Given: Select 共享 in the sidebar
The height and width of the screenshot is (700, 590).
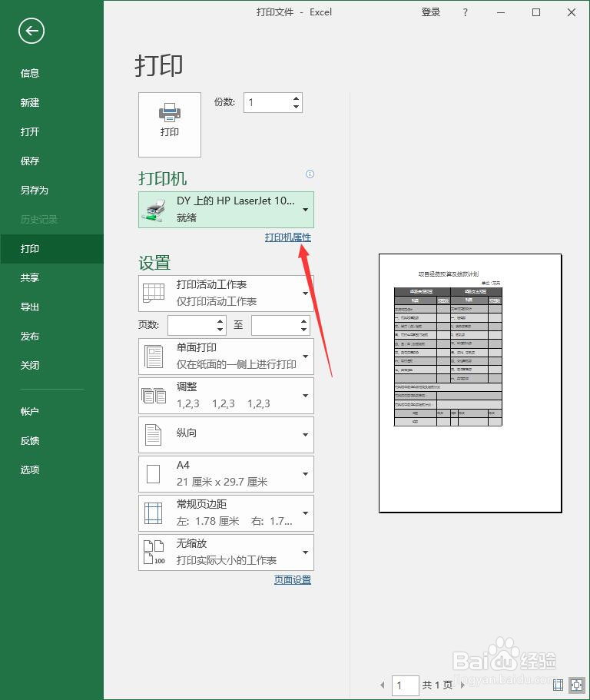Looking at the screenshot, I should [x=30, y=277].
